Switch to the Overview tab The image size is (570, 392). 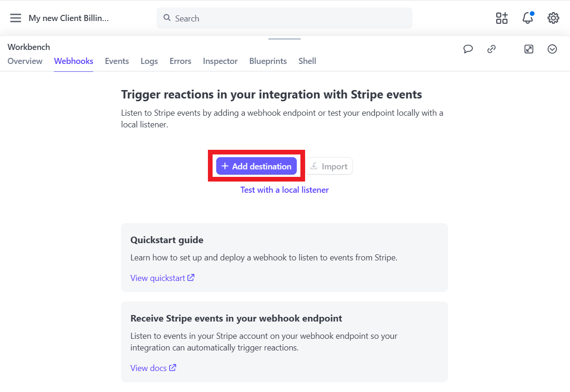pos(25,61)
